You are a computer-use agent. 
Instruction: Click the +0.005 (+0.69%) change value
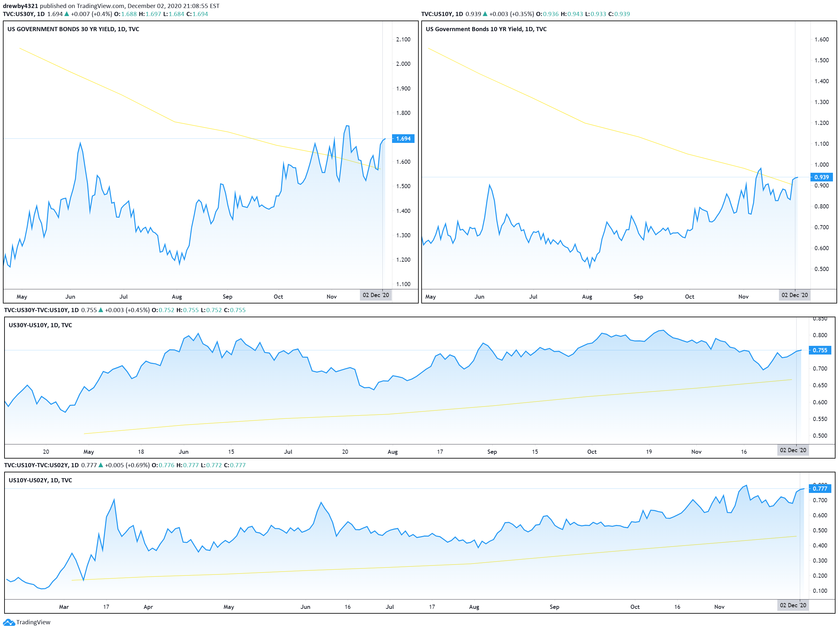click(127, 465)
